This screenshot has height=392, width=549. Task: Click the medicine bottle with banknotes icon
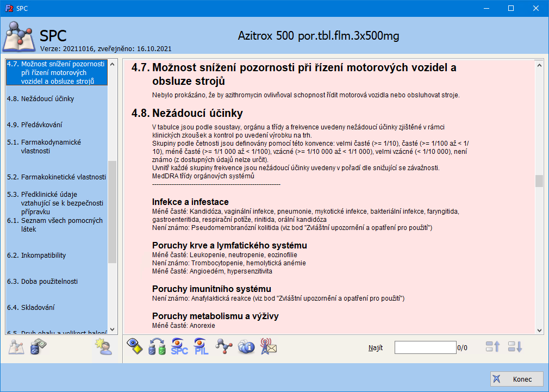pyautogui.click(x=38, y=347)
